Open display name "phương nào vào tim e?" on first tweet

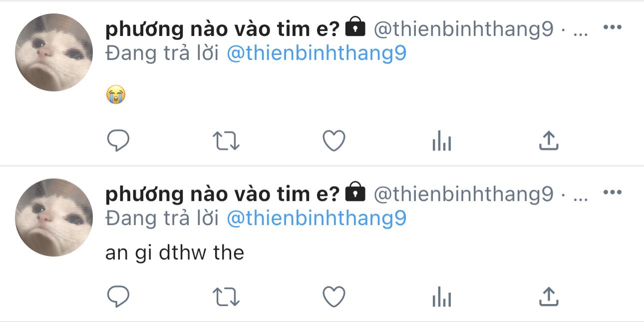coord(223,30)
